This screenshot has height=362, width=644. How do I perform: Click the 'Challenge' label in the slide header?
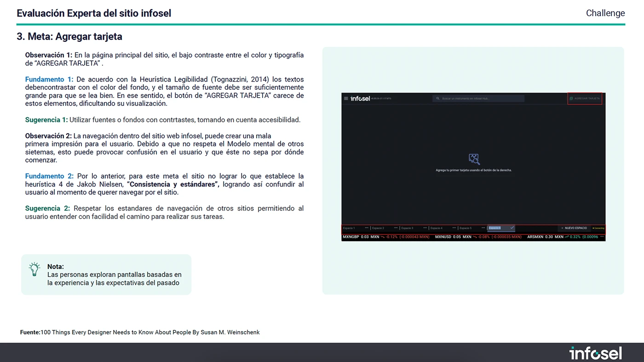[x=605, y=13]
